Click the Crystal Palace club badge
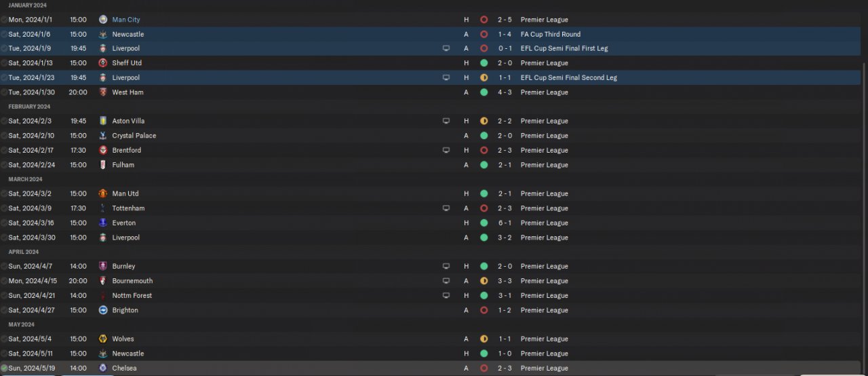Viewport: 868px width, 376px height. click(x=102, y=136)
